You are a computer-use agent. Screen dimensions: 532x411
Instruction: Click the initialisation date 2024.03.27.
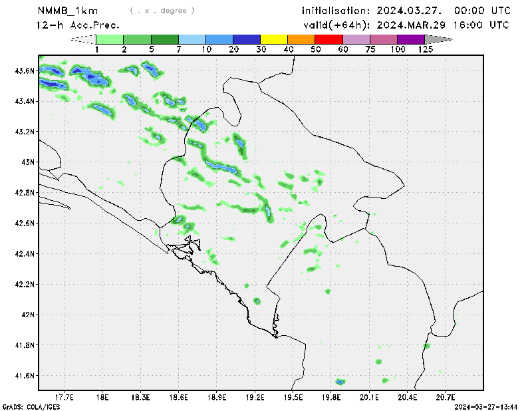(409, 11)
